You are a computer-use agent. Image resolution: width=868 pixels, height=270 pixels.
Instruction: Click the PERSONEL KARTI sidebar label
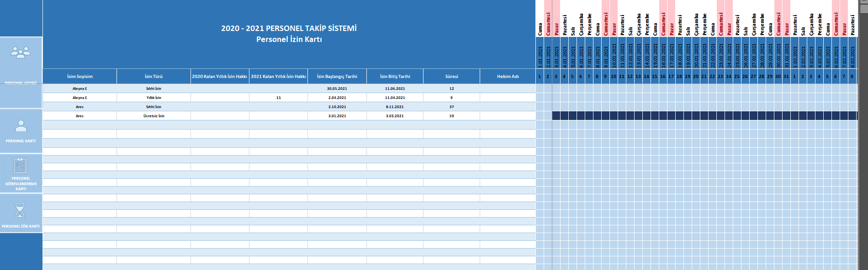coord(21,141)
